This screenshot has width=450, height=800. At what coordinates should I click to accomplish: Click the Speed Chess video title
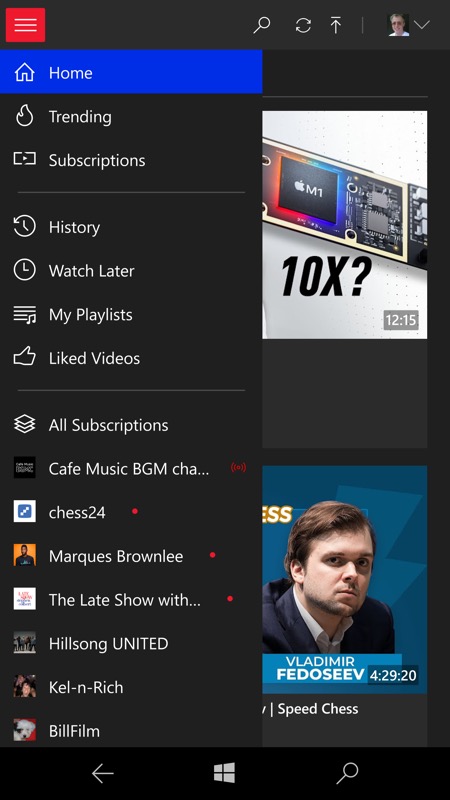310,709
